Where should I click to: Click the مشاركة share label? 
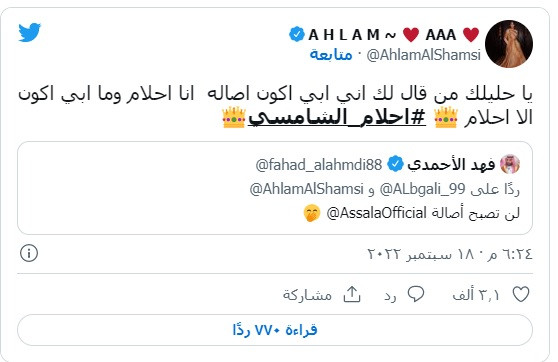pyautogui.click(x=307, y=295)
